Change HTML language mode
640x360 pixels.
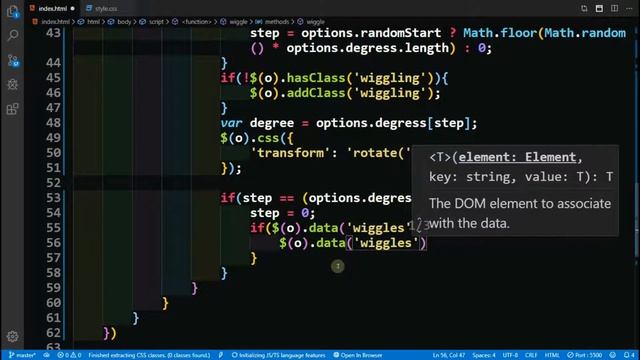coord(552,355)
